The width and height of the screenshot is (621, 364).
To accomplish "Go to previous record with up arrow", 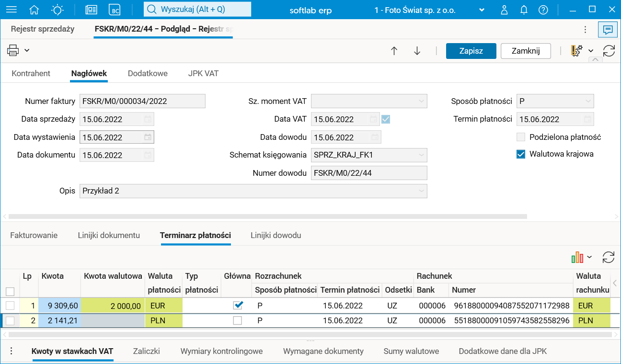I will [x=394, y=51].
